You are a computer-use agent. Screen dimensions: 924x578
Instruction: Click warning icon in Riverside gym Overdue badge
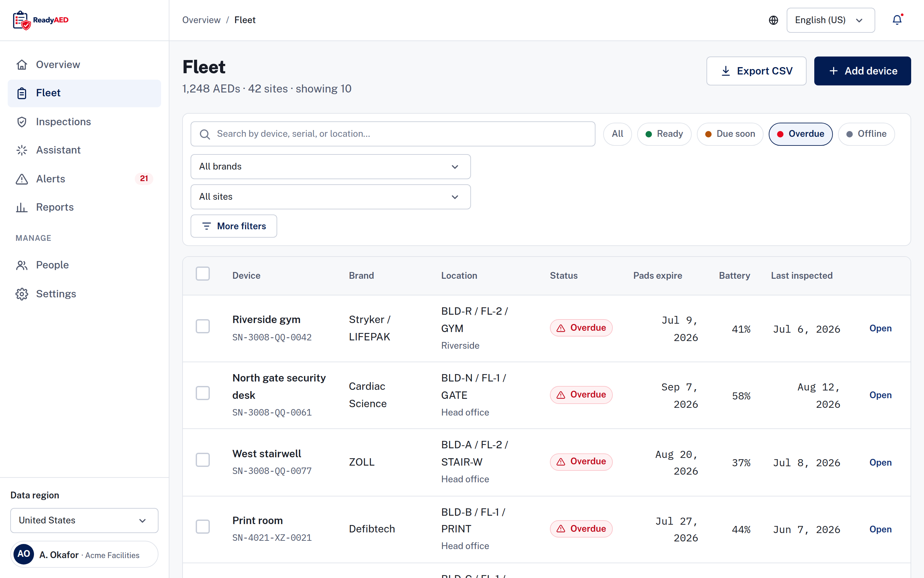(561, 328)
